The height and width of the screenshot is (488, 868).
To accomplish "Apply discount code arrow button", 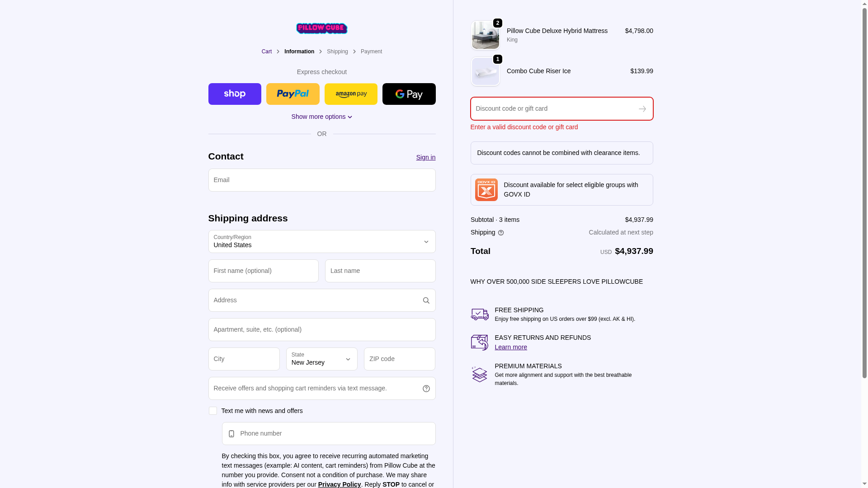I will [642, 109].
